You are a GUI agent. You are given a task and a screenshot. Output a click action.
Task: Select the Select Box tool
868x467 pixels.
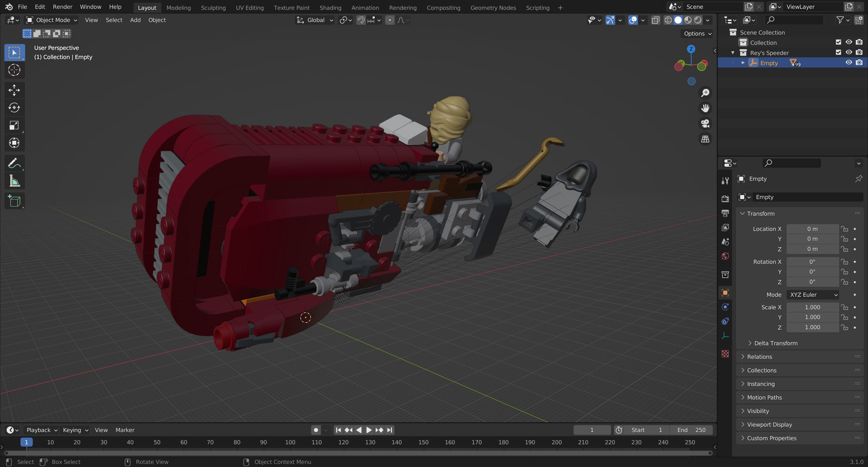pos(14,53)
